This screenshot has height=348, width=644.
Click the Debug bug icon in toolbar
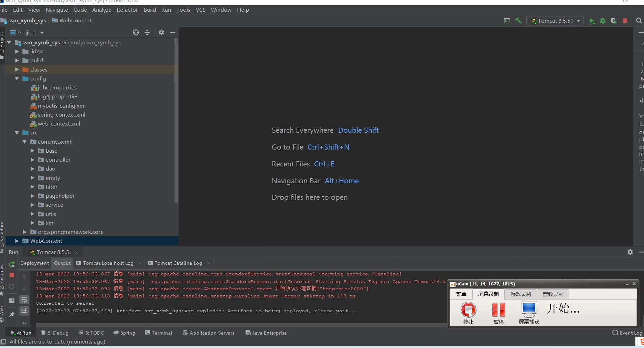[x=603, y=21]
